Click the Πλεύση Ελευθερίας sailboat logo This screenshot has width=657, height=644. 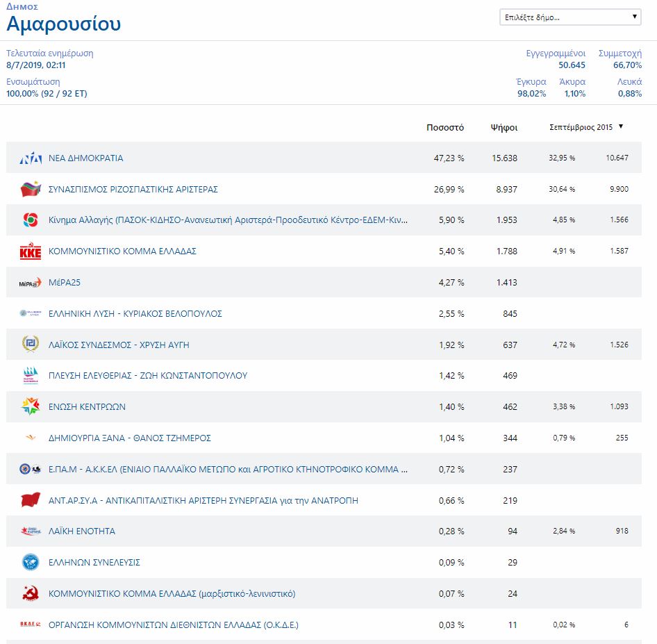[31, 375]
